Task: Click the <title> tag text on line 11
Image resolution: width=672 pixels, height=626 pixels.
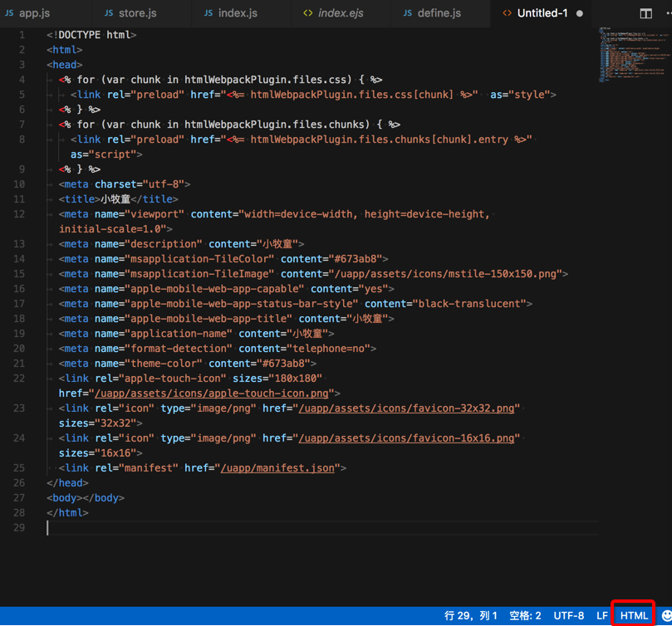Action: pyautogui.click(x=80, y=199)
